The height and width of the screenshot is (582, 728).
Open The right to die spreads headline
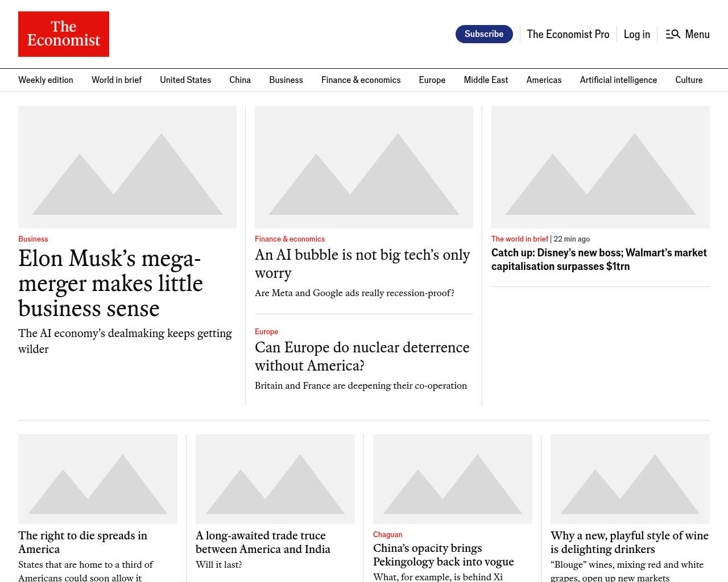tap(82, 542)
